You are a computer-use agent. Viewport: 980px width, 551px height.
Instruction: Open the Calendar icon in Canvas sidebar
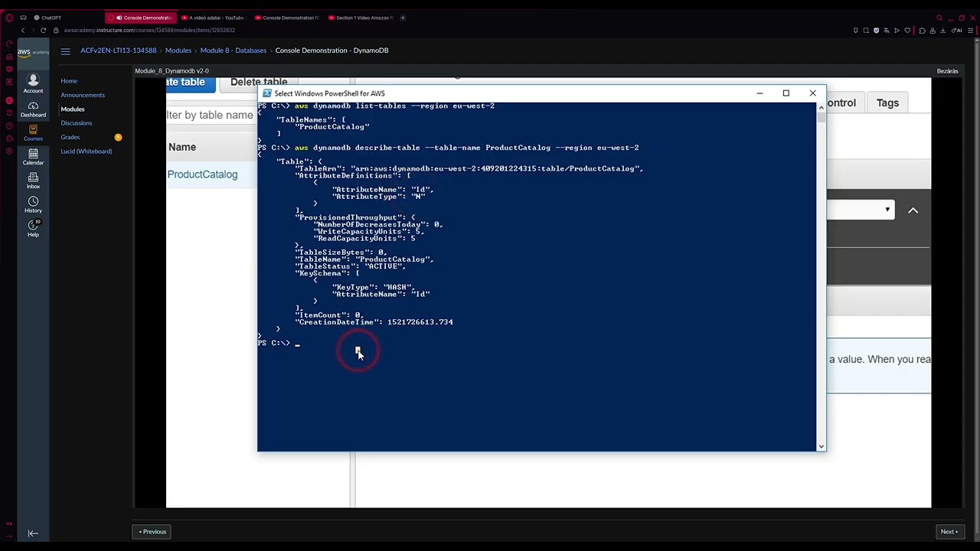[33, 157]
